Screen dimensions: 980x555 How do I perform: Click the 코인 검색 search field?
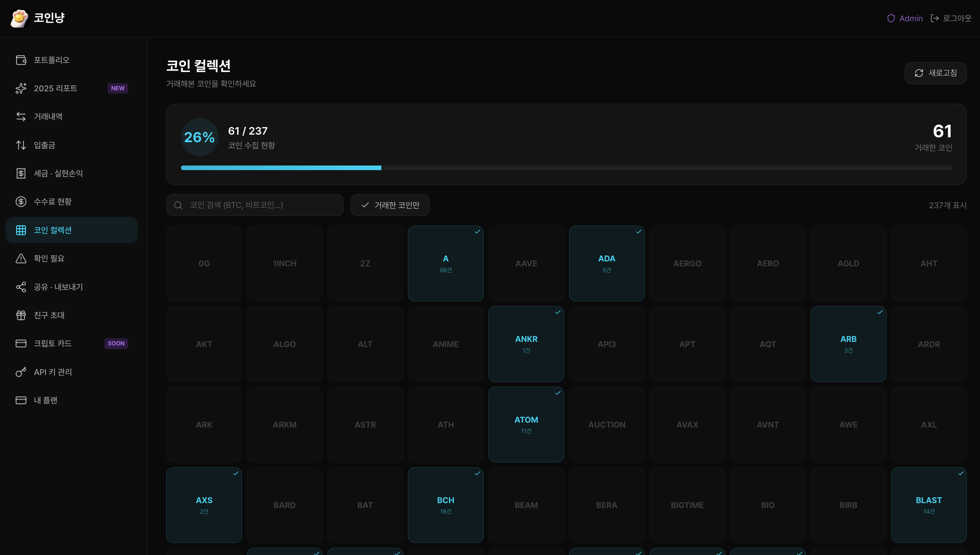point(254,205)
